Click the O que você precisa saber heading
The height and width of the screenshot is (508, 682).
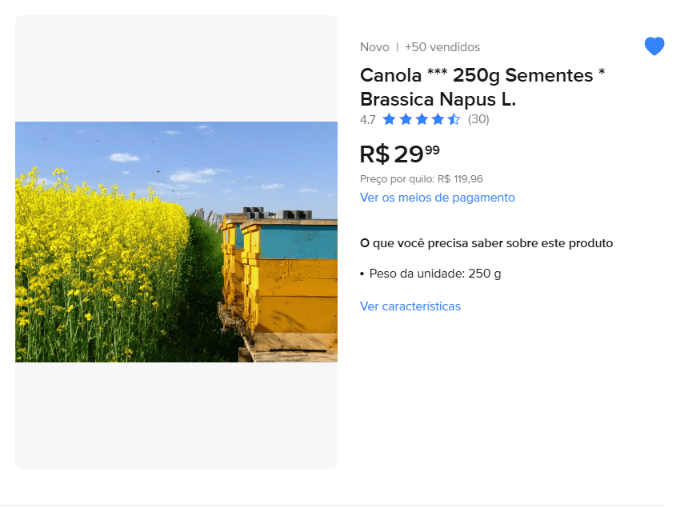coord(486,243)
